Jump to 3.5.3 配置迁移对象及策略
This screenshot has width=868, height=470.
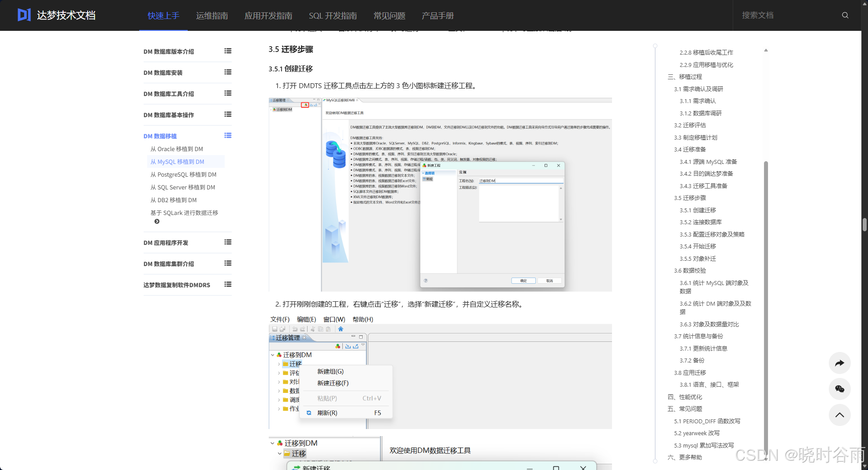click(712, 235)
